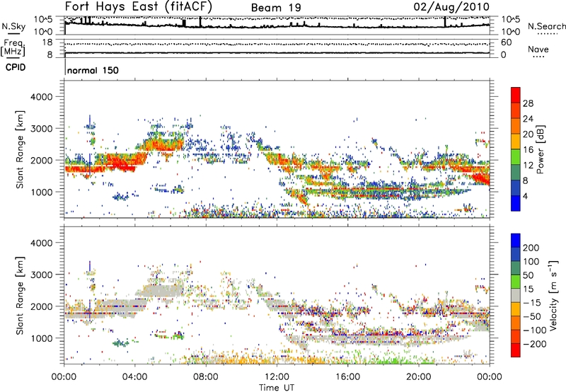Click the '28' tick on the power colorbar
This screenshot has width=566, height=392.
coord(528,103)
